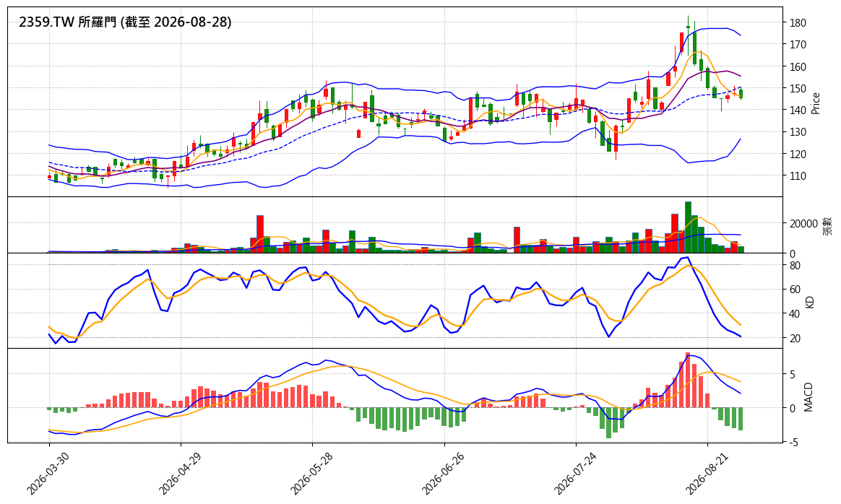This screenshot has width=841, height=504.
Task: Click the 80 tick on KD axis
Action: (795, 266)
